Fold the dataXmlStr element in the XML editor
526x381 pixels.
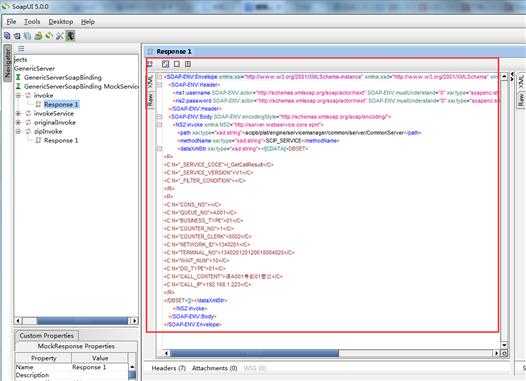160,149
